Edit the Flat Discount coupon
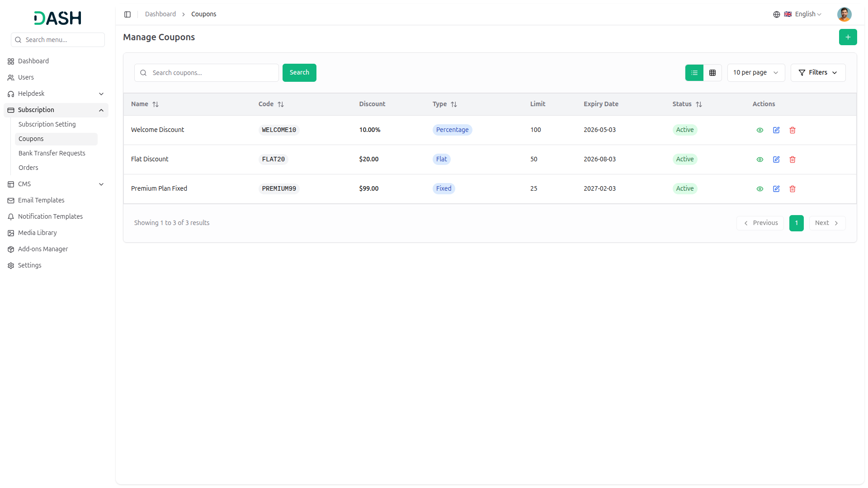 pos(776,160)
